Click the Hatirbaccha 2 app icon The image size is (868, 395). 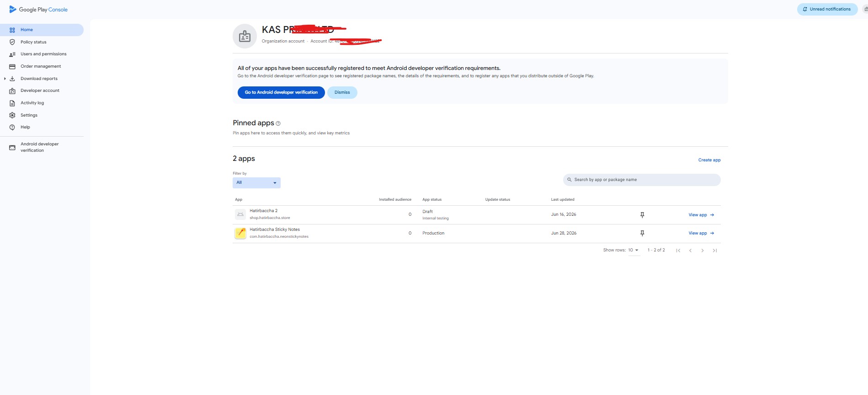(x=240, y=214)
